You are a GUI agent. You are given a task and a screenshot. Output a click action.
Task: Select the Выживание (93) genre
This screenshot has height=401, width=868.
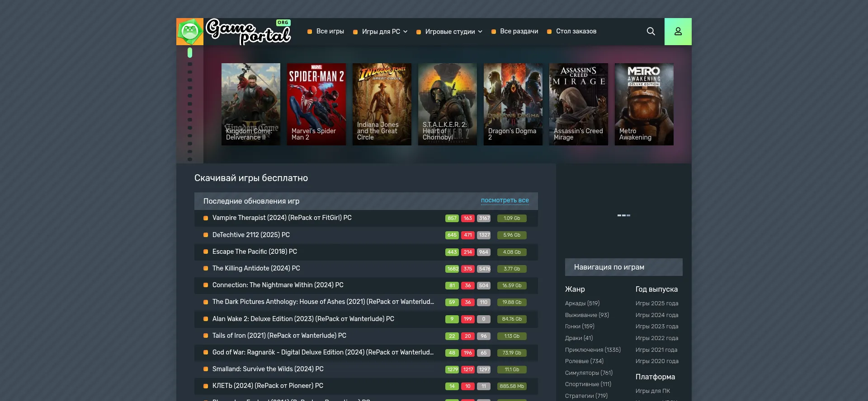[587, 315]
